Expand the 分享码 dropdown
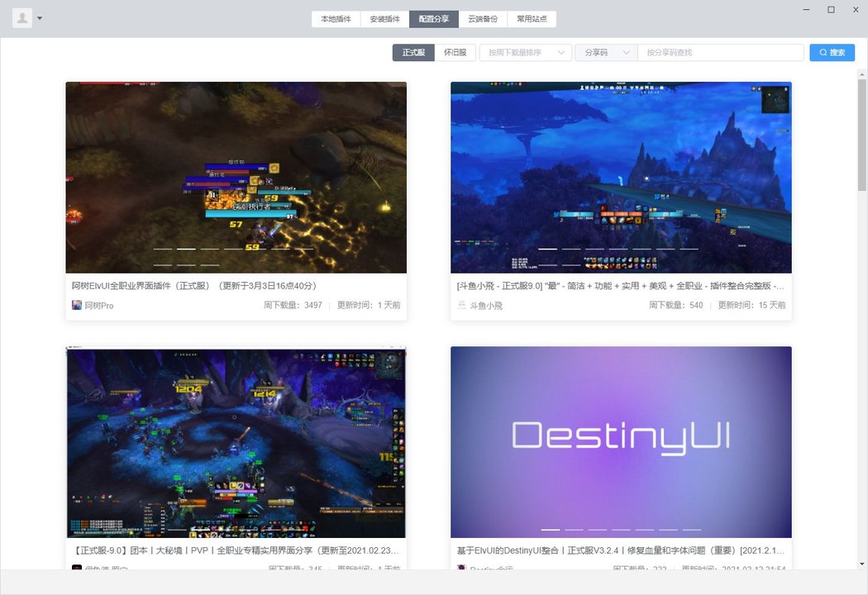Screen dimensions: 868x595 click(606, 52)
